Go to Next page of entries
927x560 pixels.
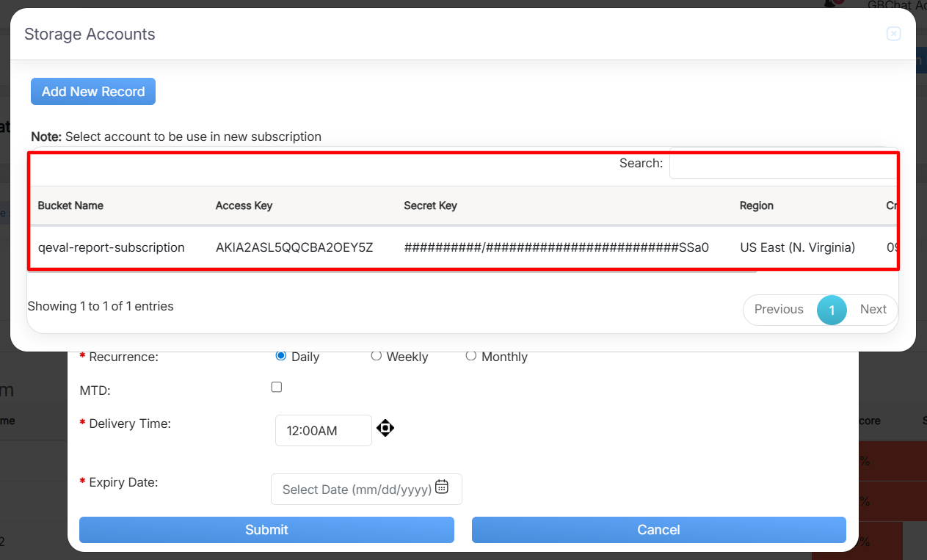[x=873, y=310]
